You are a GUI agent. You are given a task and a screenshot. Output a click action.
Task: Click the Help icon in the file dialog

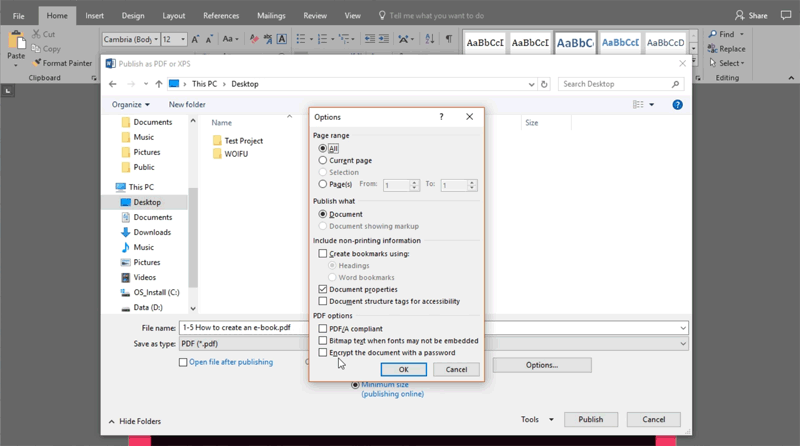click(x=678, y=104)
